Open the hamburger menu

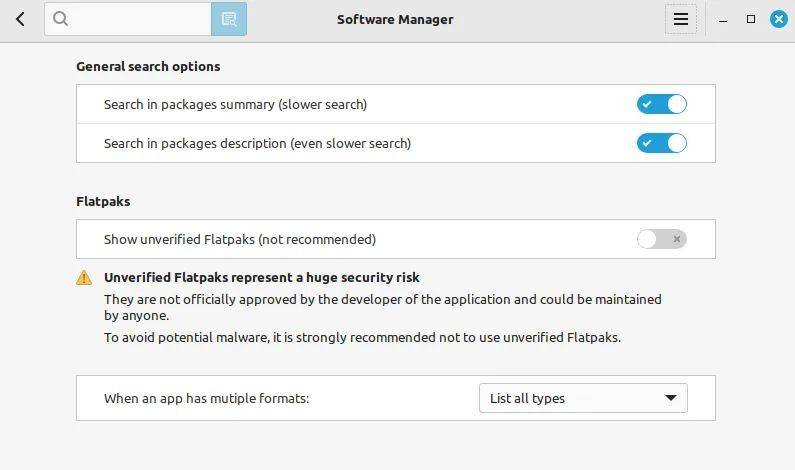tap(680, 19)
